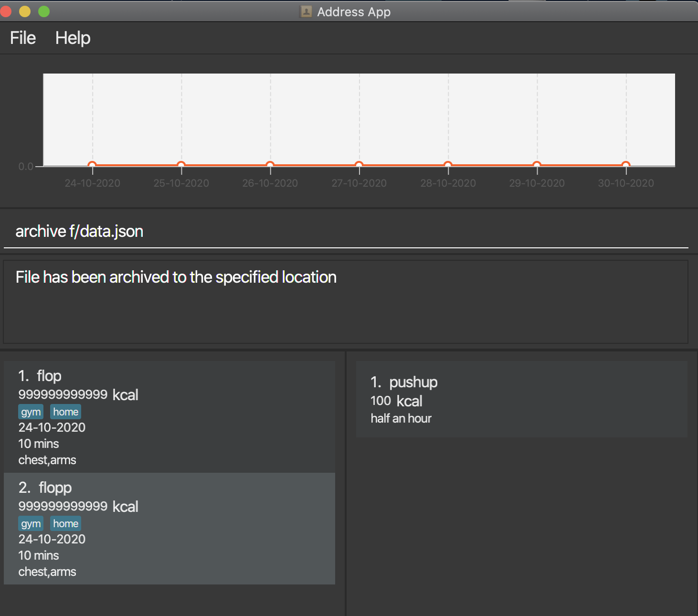The height and width of the screenshot is (616, 698).
Task: Click the '2. flopp' title
Action: [45, 488]
